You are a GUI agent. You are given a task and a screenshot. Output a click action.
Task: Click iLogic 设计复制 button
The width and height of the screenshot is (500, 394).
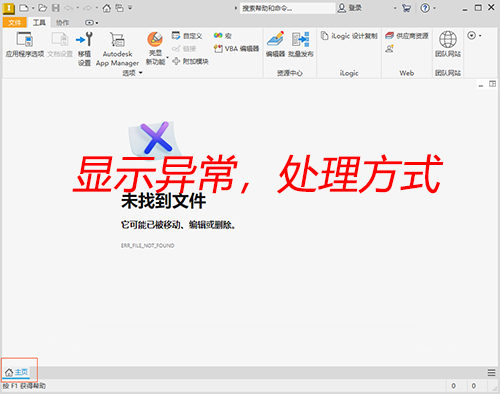[349, 36]
